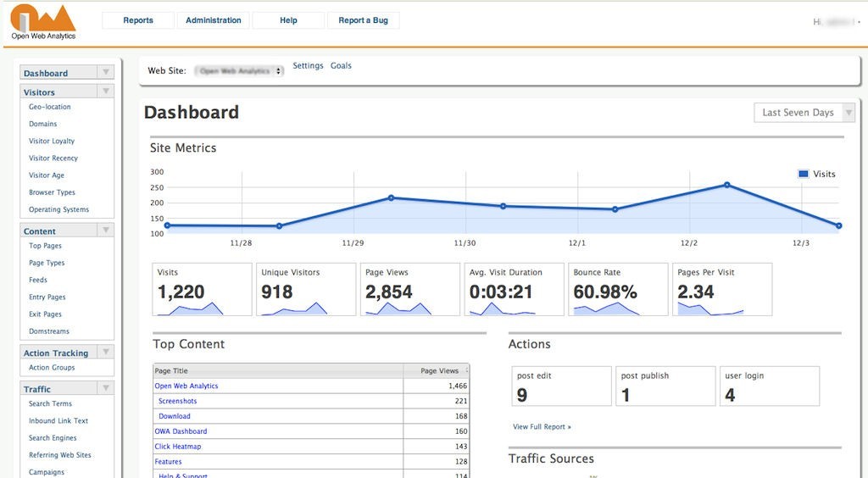Image resolution: width=868 pixels, height=478 pixels.
Task: Collapse the Content sidebar section arrow
Action: pos(105,231)
